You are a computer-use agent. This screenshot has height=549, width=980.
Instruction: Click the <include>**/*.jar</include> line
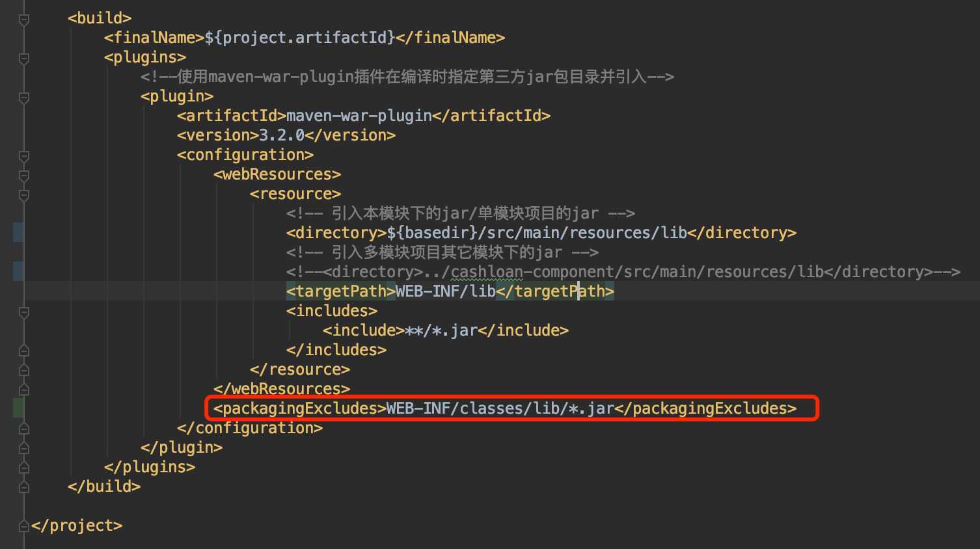446,330
